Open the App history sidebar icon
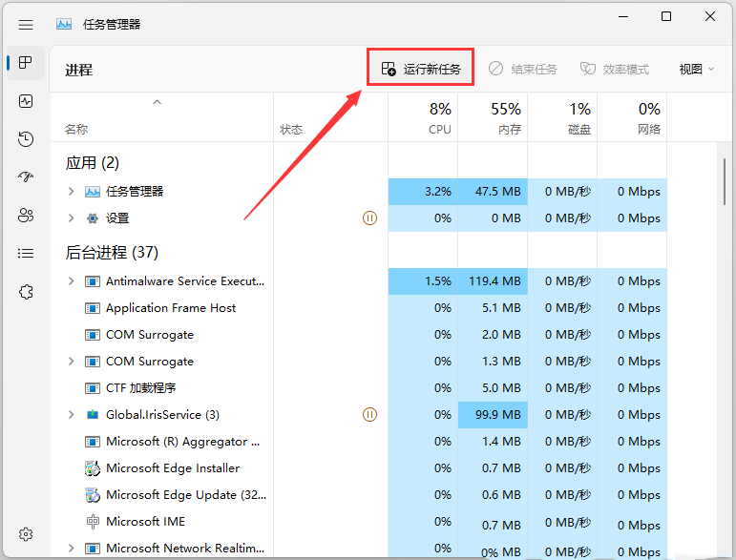The width and height of the screenshot is (736, 560). click(x=26, y=139)
